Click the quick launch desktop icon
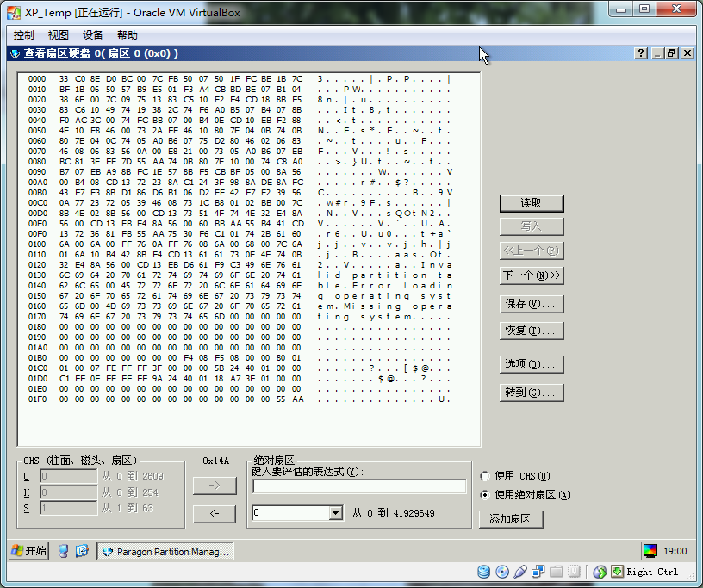The width and height of the screenshot is (703, 588). coord(63,551)
